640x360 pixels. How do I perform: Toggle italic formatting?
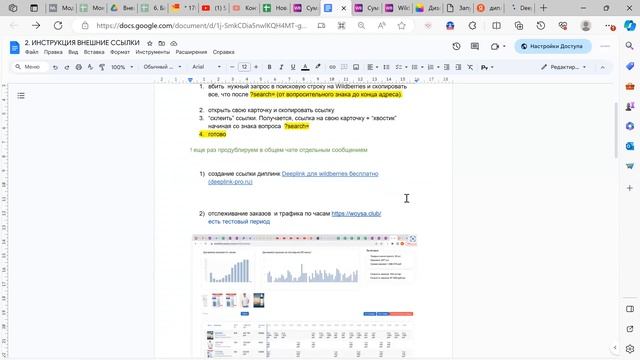281,67
